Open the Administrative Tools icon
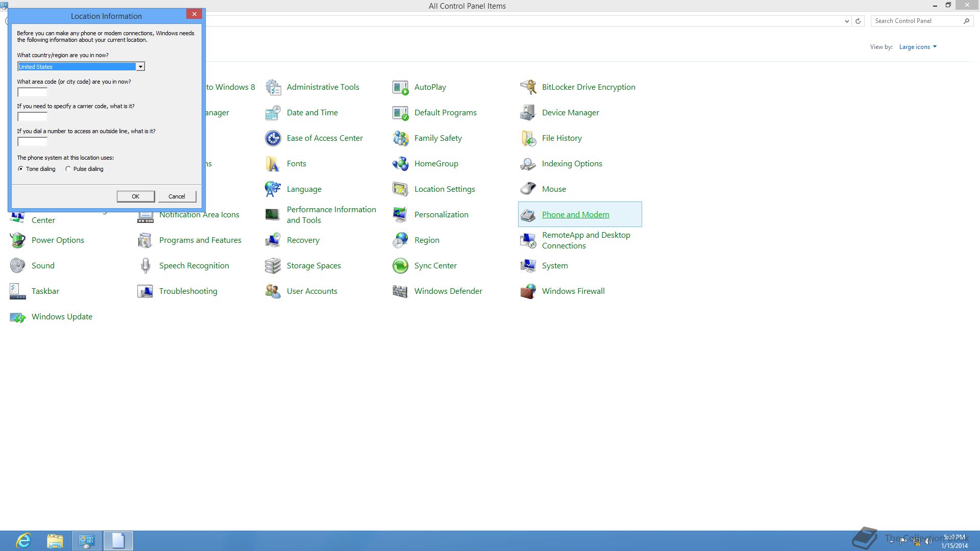The height and width of the screenshot is (551, 980). click(x=273, y=87)
